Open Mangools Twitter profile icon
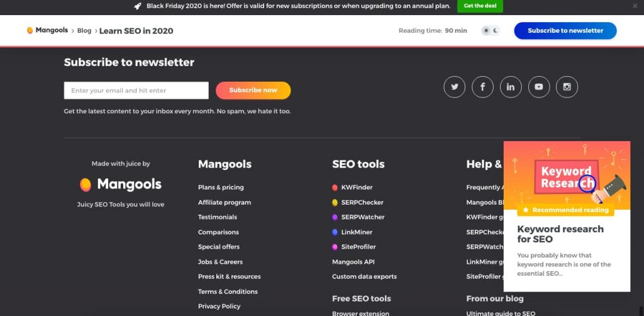 pos(454,87)
